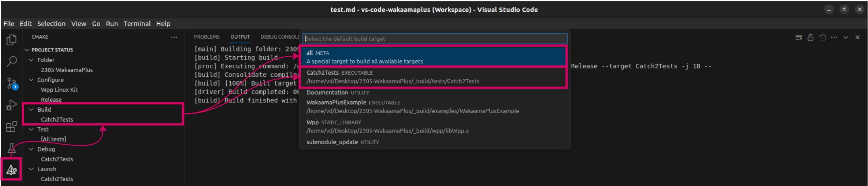Select Wpp Linux Kit under Configure
The height and width of the screenshot is (186, 868).
click(59, 90)
